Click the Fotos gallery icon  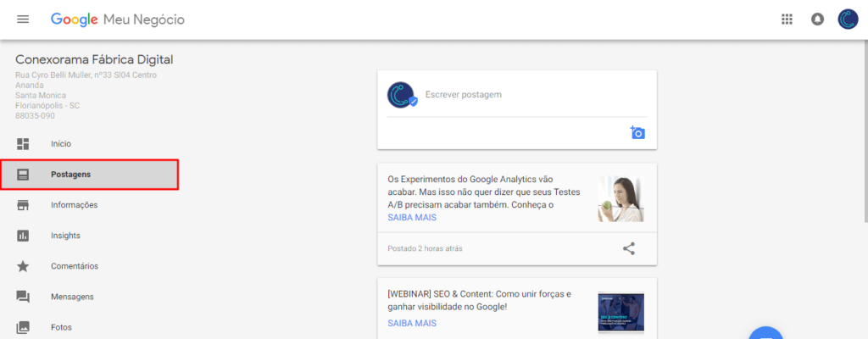pos(23,327)
